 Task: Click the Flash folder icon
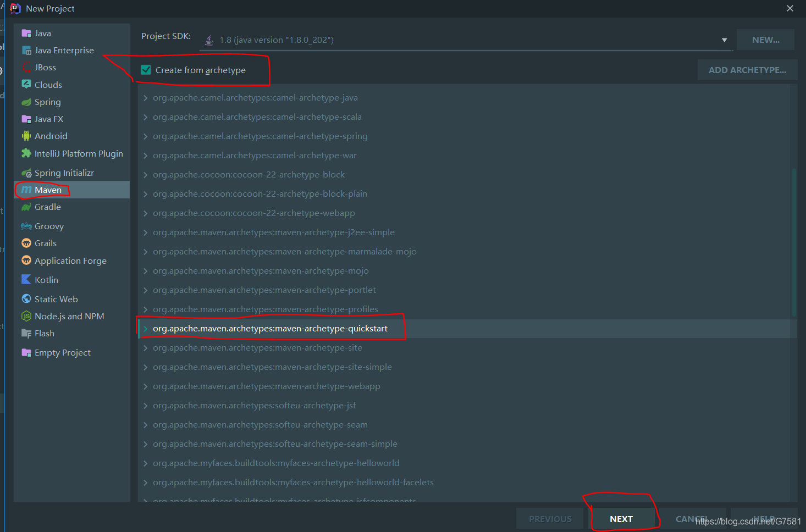pos(26,334)
